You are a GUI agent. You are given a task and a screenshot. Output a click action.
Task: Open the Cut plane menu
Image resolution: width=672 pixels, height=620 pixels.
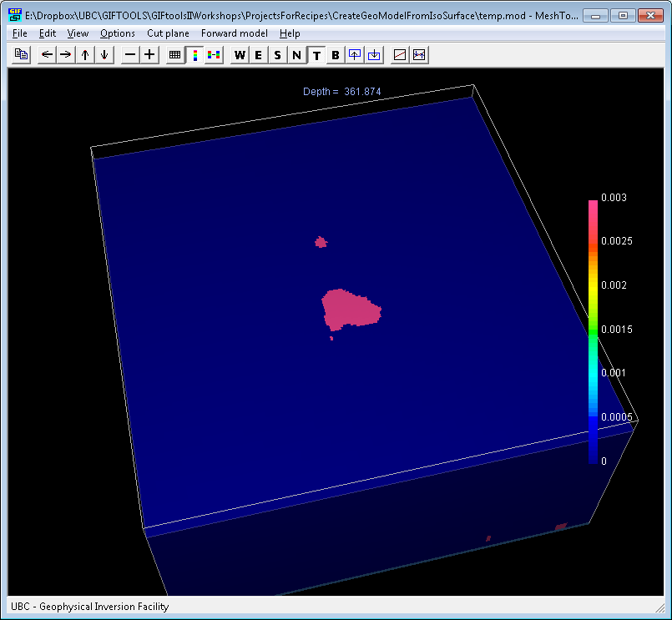coord(168,33)
